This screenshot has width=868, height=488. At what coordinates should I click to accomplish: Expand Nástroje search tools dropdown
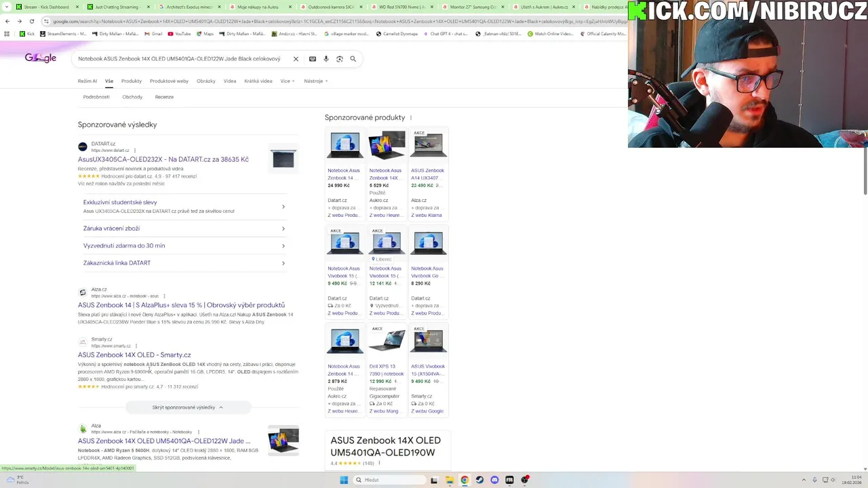pyautogui.click(x=316, y=81)
